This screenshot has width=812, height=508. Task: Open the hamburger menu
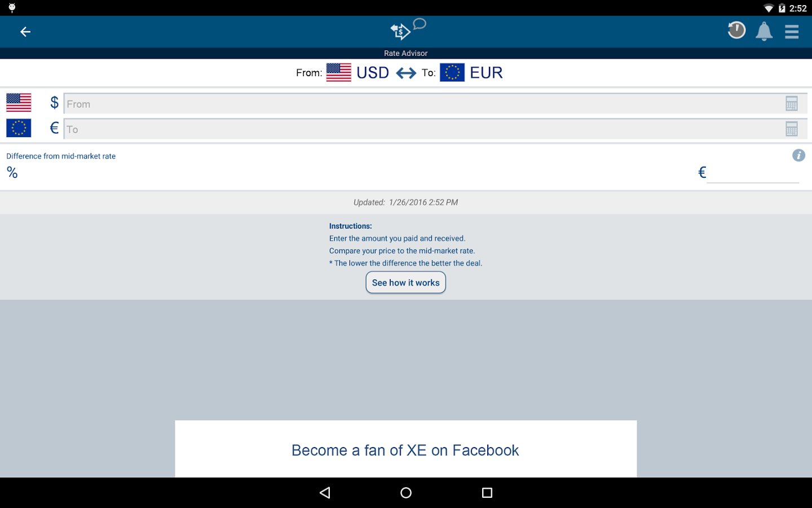(x=792, y=32)
